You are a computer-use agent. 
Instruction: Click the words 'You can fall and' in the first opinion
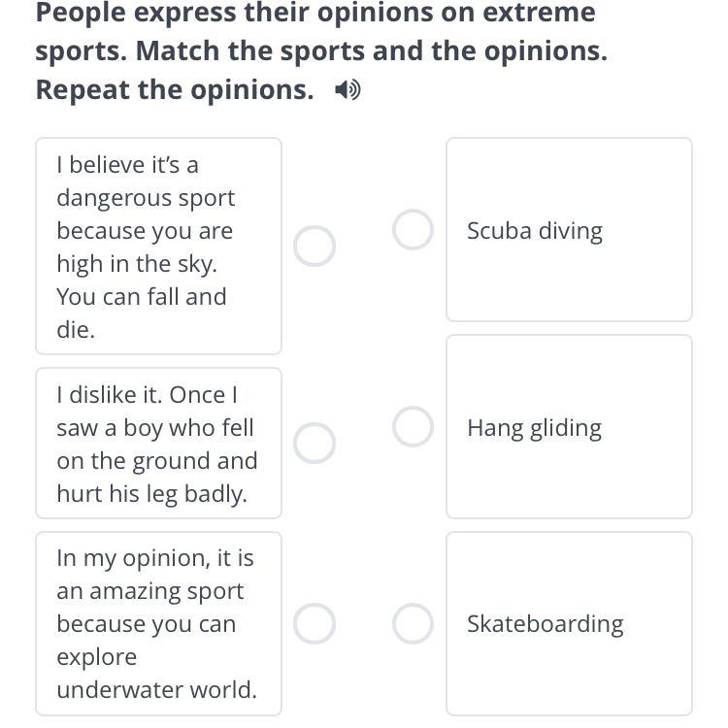coord(141,297)
